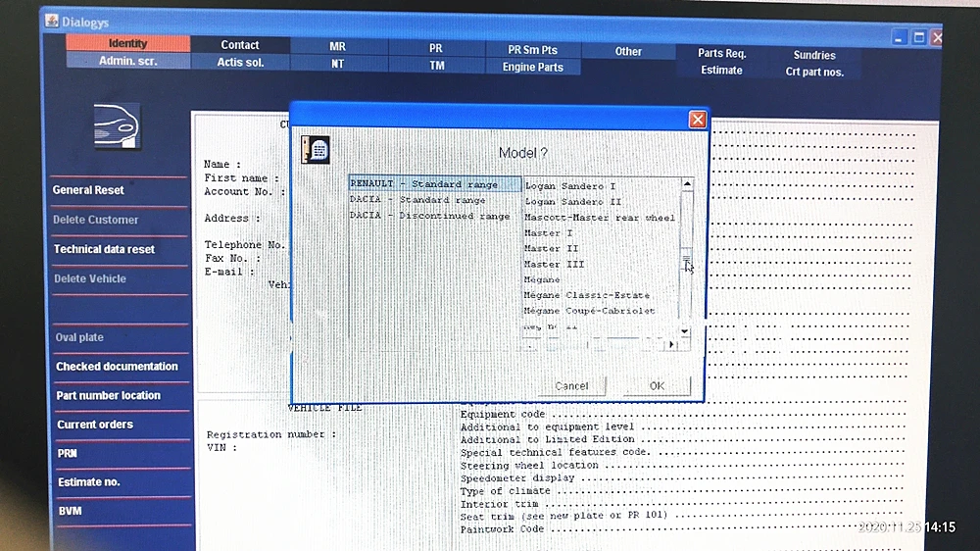980x551 pixels.
Task: Open the PR tab
Action: pyautogui.click(x=436, y=48)
